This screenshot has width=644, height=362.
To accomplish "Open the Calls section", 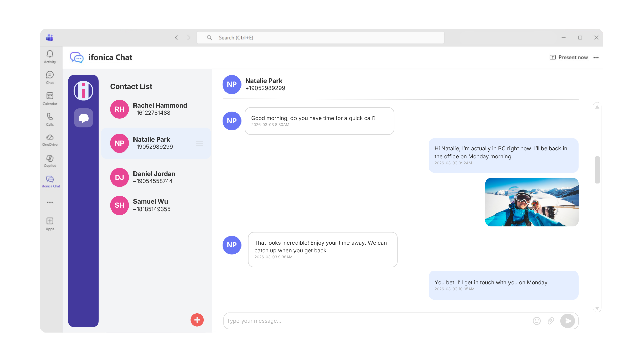I will tap(50, 119).
